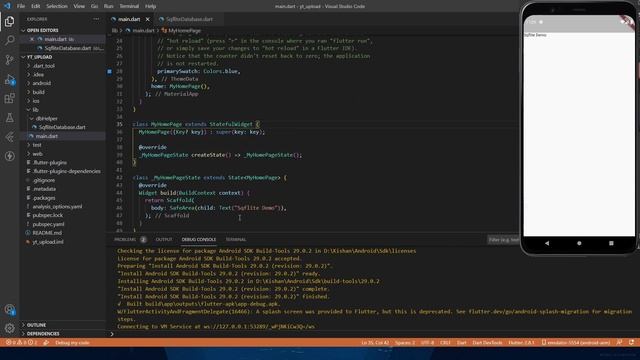Expand the test folder
Screen dimensions: 640x360
[37, 145]
